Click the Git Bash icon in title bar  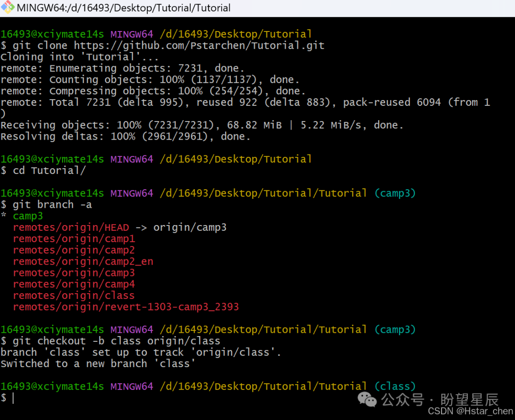(x=8, y=7)
